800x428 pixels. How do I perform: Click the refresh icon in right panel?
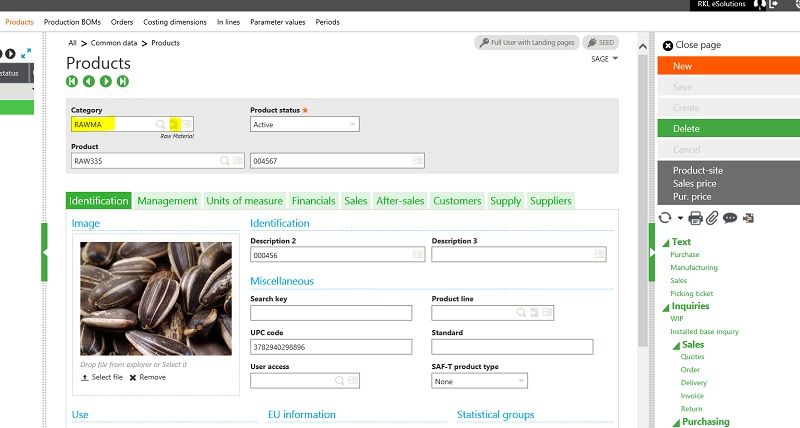[665, 217]
